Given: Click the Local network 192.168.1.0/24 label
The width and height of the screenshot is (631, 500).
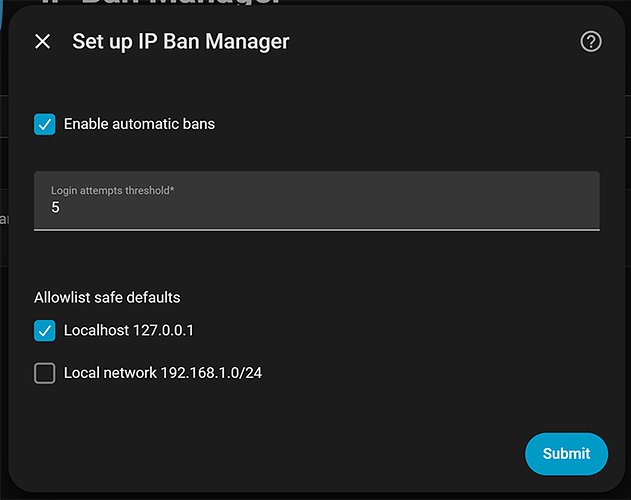Looking at the screenshot, I should tap(163, 373).
